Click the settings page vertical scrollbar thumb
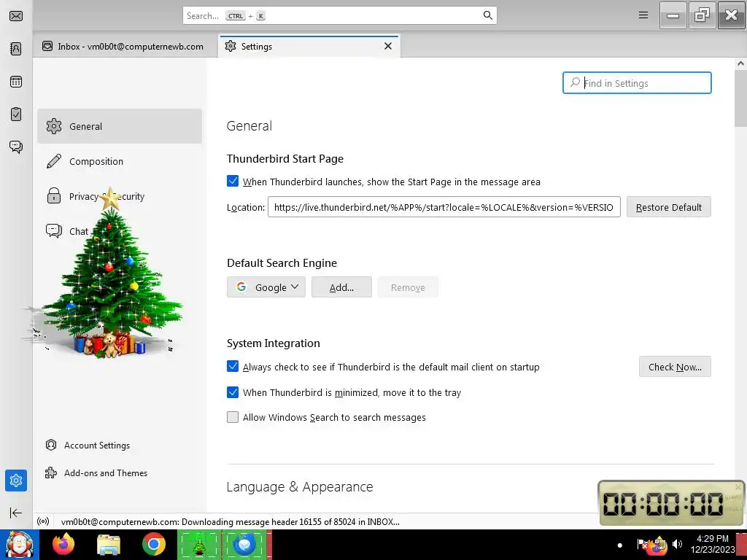Screen dimensions: 747x560 (741, 99)
